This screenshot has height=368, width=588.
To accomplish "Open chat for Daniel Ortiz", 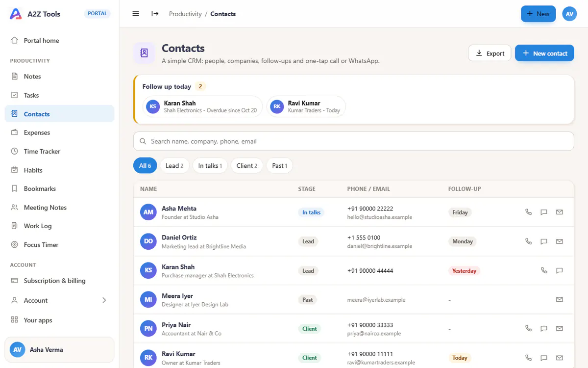I will (544, 241).
